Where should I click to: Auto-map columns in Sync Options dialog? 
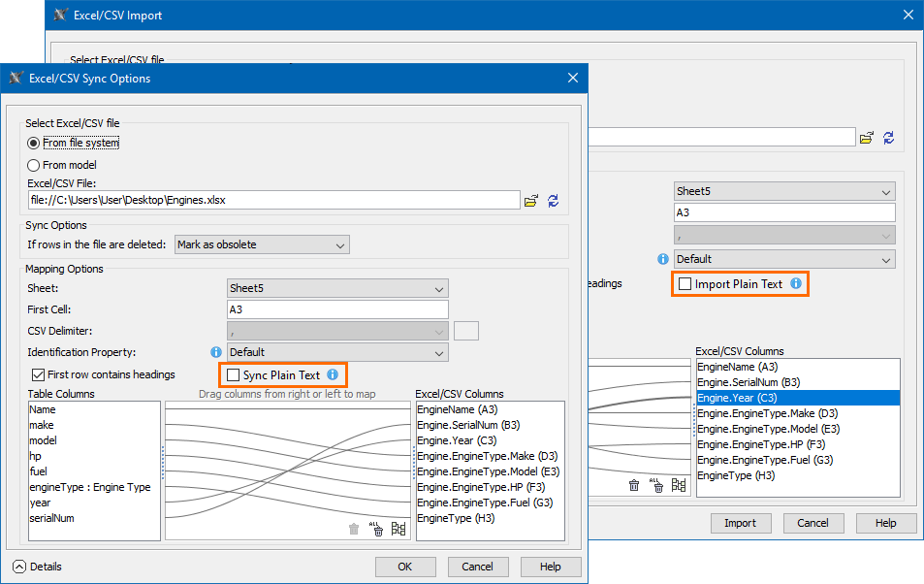tap(398, 529)
